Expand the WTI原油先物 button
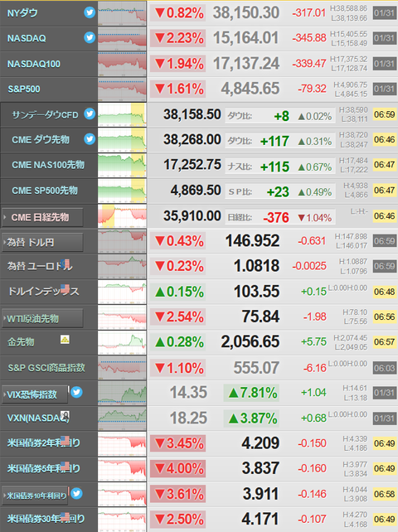 tap(42, 318)
